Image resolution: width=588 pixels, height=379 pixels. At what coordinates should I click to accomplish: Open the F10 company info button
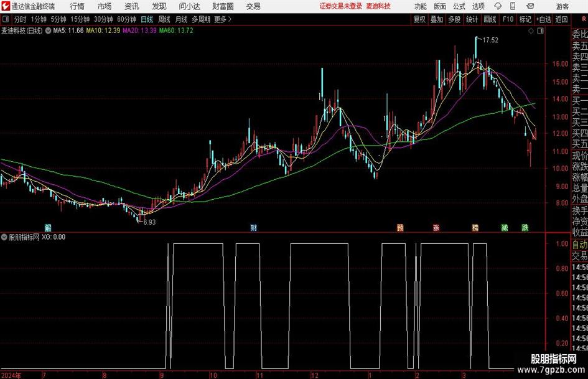point(508,19)
